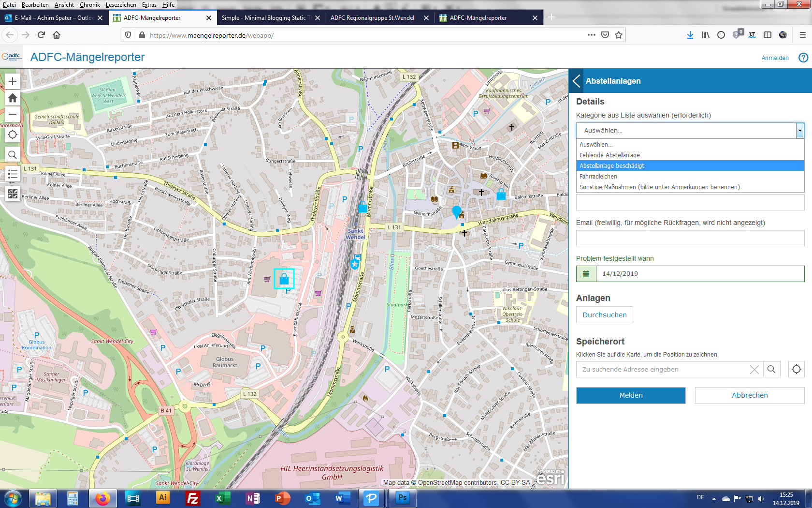Screen dimensions: 812x508
Task: Open the Chronik menu
Action: pyautogui.click(x=90, y=5)
